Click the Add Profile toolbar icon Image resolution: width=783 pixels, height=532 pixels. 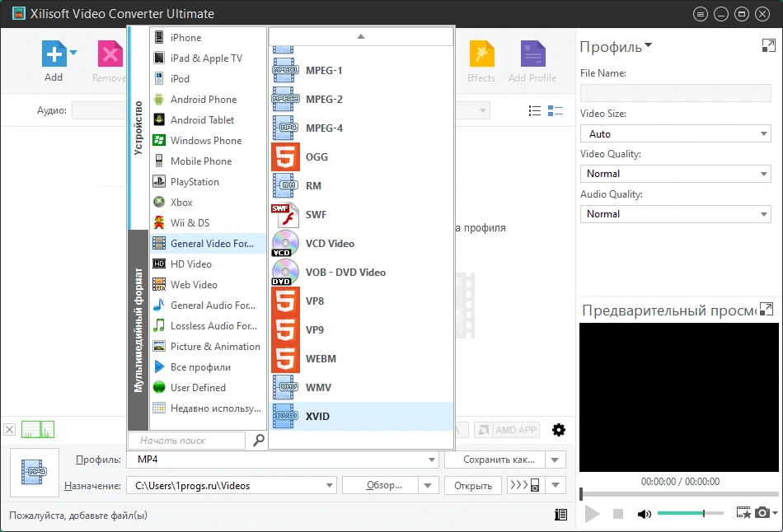pyautogui.click(x=532, y=62)
